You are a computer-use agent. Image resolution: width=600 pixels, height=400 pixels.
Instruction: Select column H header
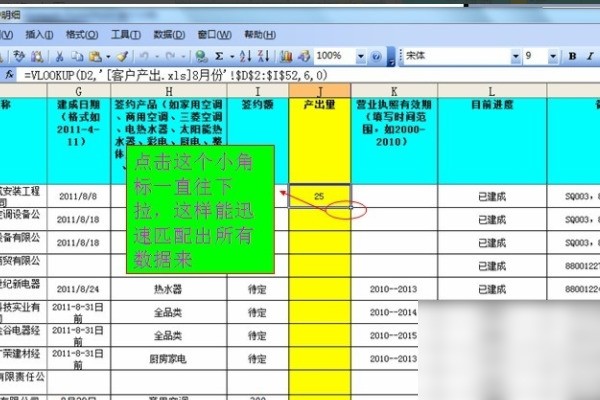point(169,91)
